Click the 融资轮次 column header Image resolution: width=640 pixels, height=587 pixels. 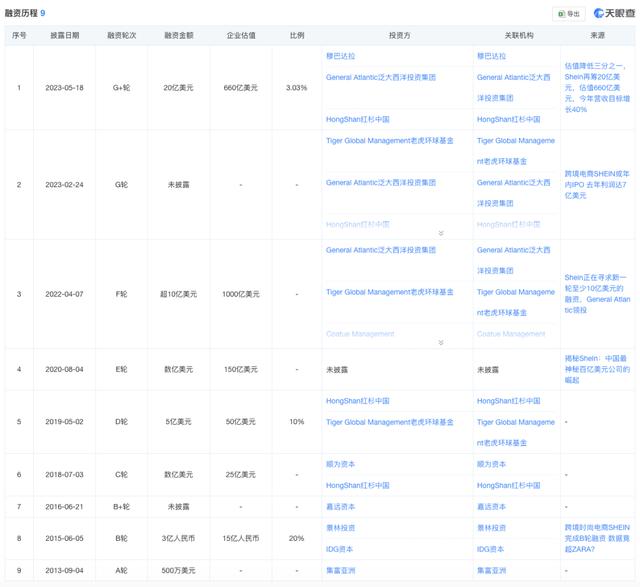pos(122,36)
